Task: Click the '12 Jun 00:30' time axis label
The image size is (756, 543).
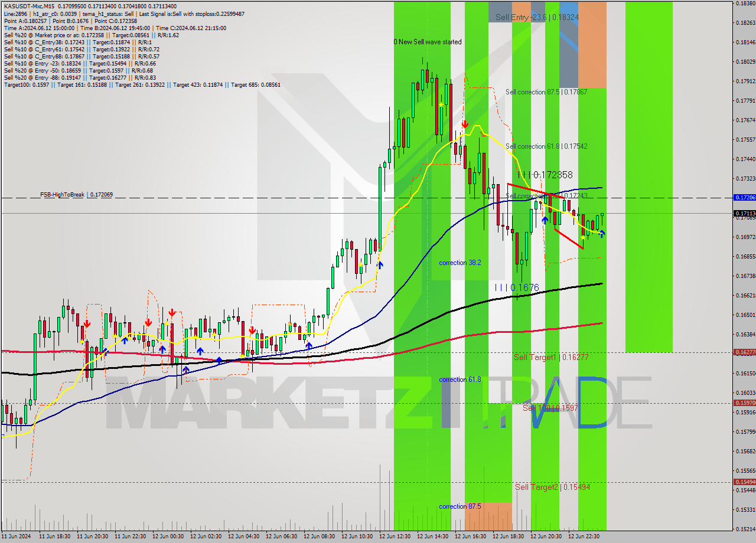Action: click(x=168, y=537)
